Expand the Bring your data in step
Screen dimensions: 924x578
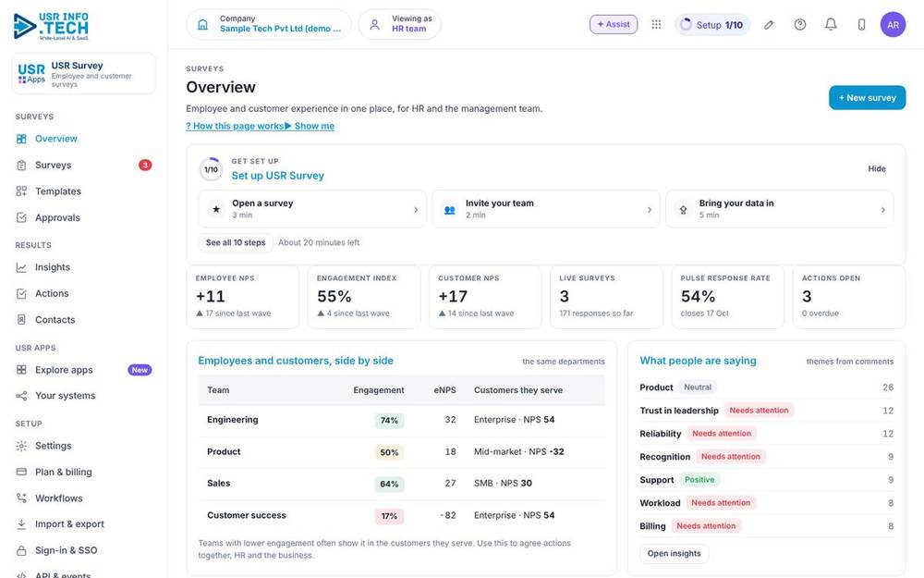(x=779, y=209)
